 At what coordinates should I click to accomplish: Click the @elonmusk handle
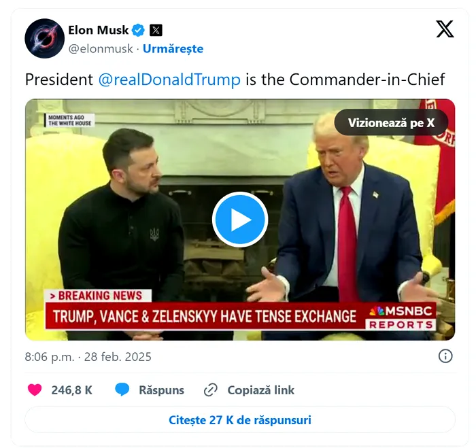[101, 48]
